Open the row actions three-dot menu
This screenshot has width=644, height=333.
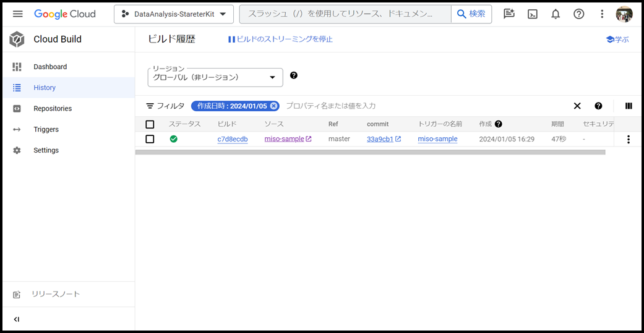point(629,140)
